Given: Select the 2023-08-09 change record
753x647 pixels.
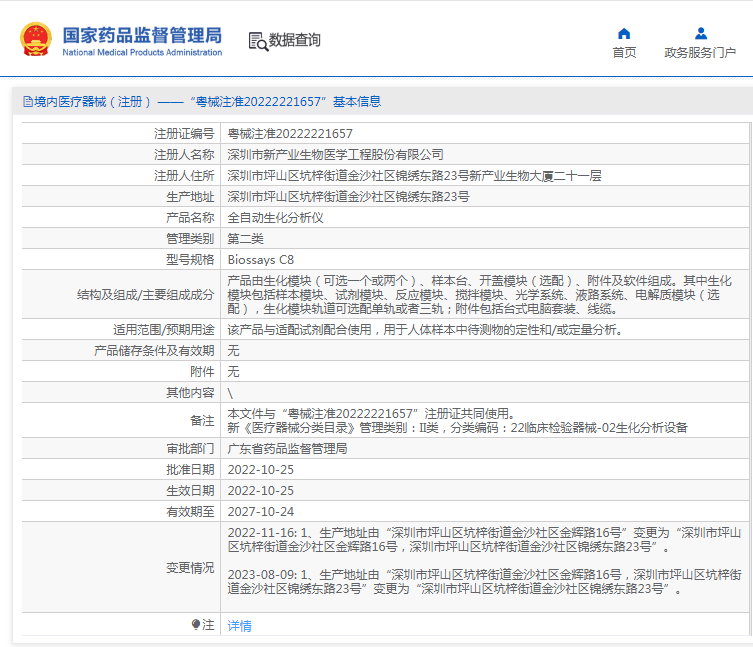Looking at the screenshot, I should [x=484, y=582].
